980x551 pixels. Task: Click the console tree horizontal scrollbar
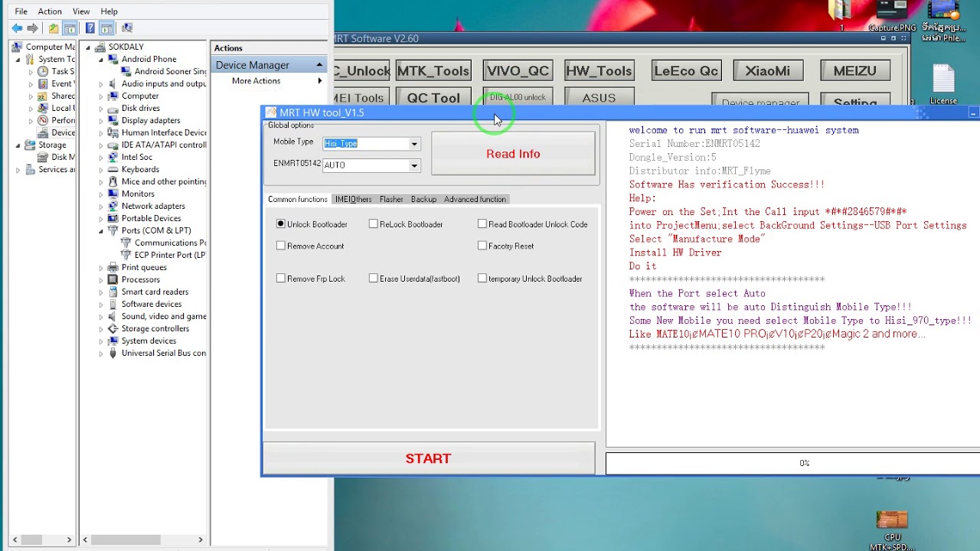coord(44,540)
